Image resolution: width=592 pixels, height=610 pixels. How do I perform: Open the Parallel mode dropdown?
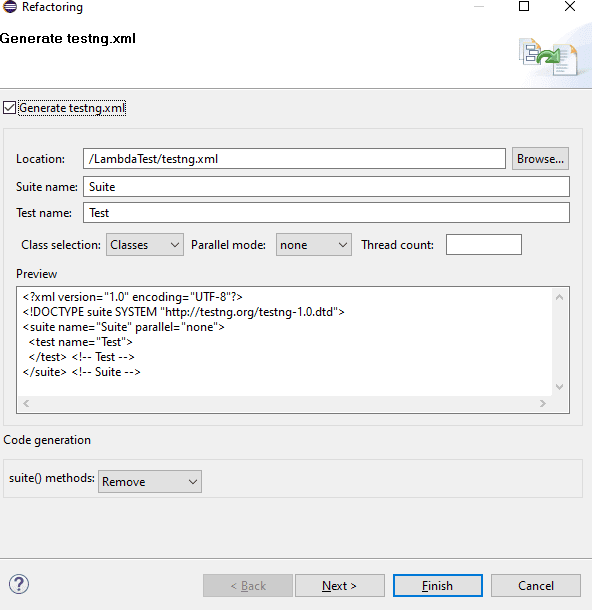(x=314, y=245)
